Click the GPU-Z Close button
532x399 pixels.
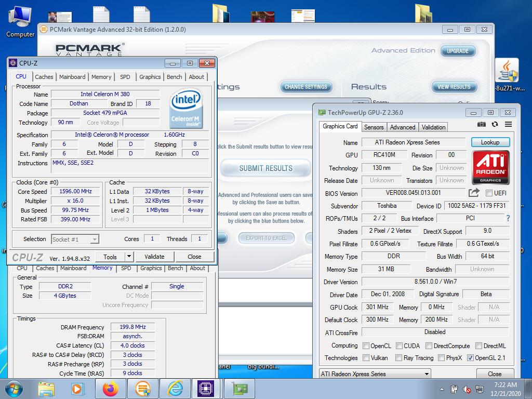pyautogui.click(x=495, y=374)
